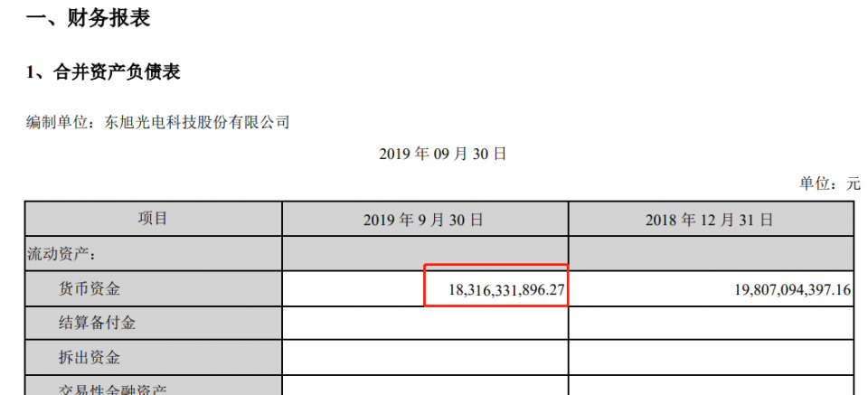This screenshot has height=395, width=868.
Task: Click empty 2019 cell in 拆出资金 row
Action: [x=425, y=358]
